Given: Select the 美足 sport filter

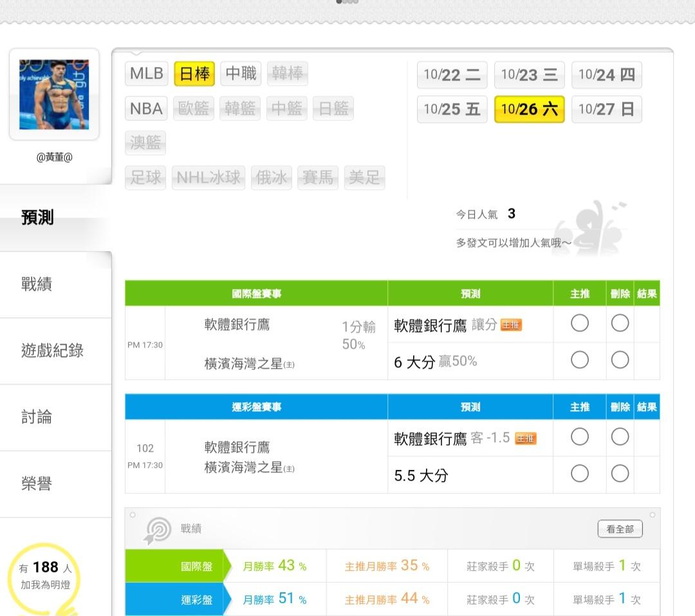Looking at the screenshot, I should coord(364,178).
